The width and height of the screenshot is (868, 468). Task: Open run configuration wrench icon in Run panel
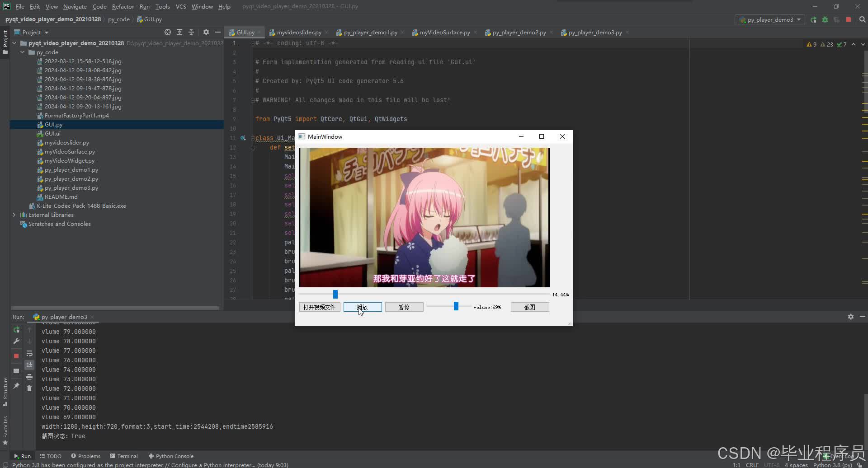click(16, 341)
